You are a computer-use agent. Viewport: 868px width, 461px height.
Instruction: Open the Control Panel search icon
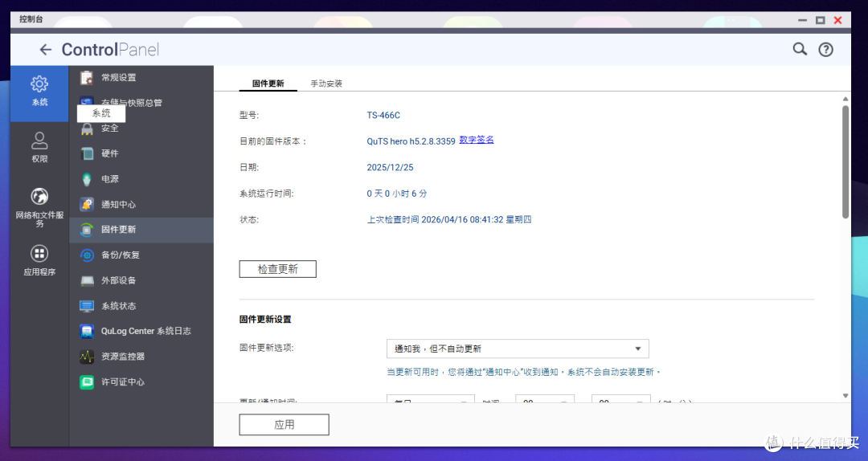[800, 49]
